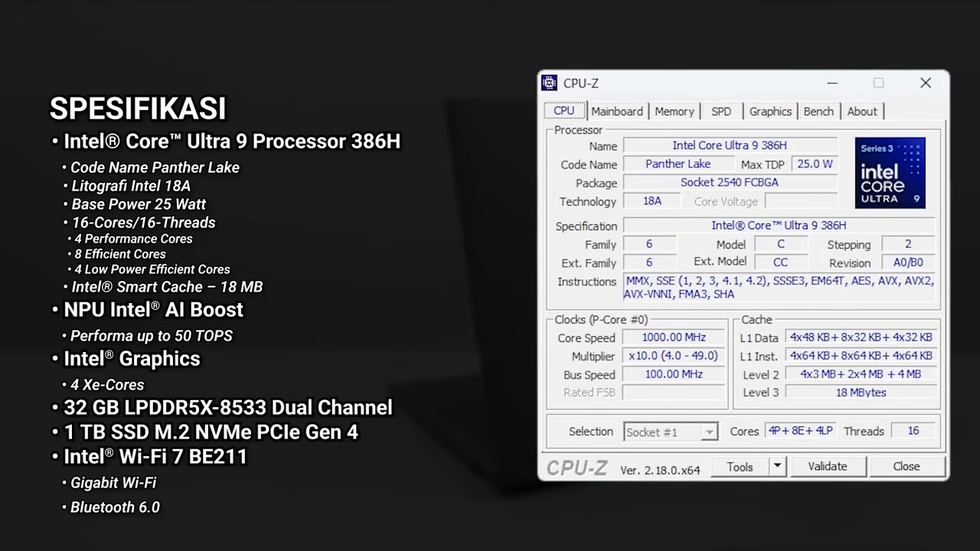Click the Level 3 value '18 MBytes'
The width and height of the screenshot is (980, 551).
(x=861, y=393)
